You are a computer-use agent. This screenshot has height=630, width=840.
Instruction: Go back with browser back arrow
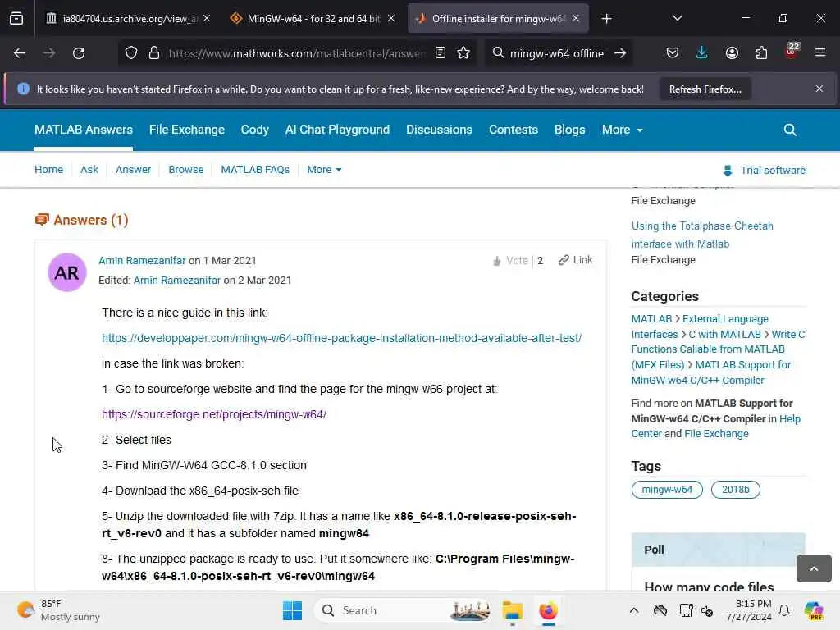coord(20,53)
